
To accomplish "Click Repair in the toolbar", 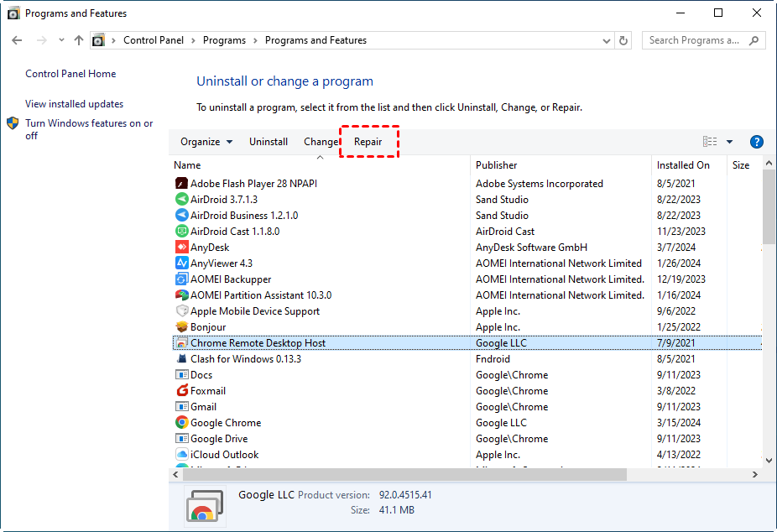I will point(368,142).
